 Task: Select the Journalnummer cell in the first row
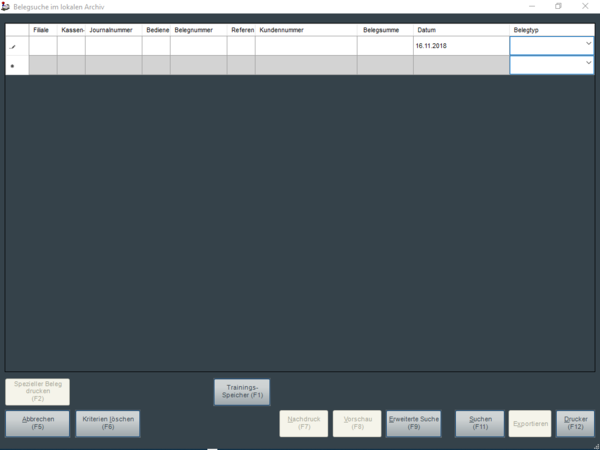(x=113, y=46)
